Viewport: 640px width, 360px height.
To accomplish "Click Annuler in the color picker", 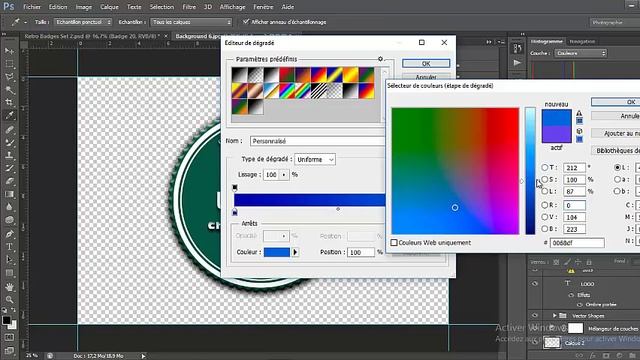I will (616, 116).
